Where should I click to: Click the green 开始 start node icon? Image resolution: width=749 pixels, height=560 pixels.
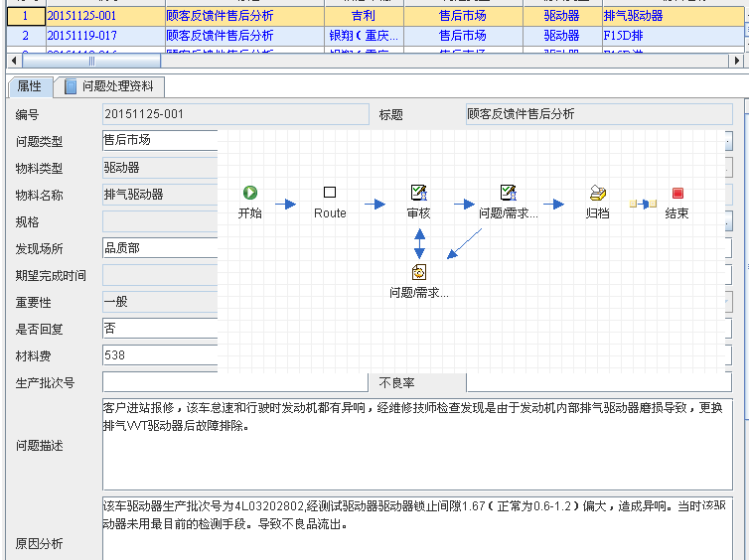[250, 193]
